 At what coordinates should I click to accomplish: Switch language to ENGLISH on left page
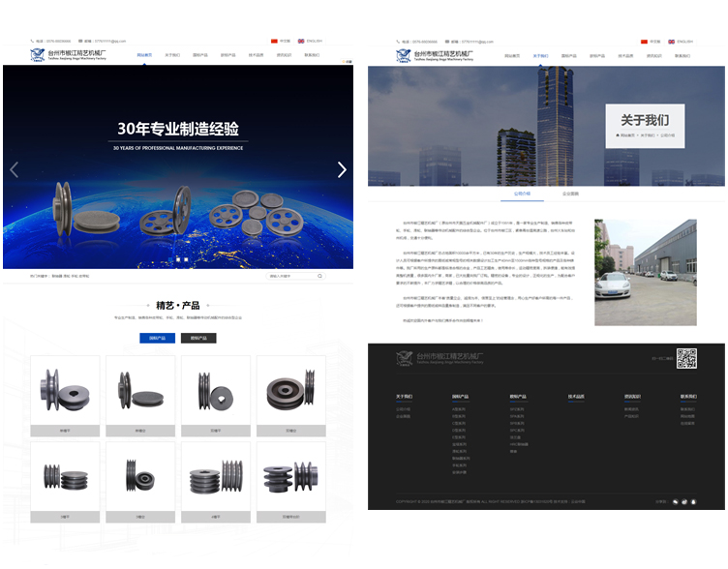(315, 42)
